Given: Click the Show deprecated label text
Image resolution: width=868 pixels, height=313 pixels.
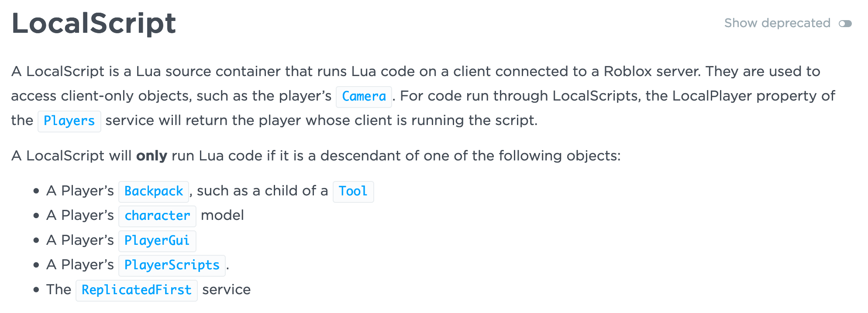Looking at the screenshot, I should coord(777,23).
